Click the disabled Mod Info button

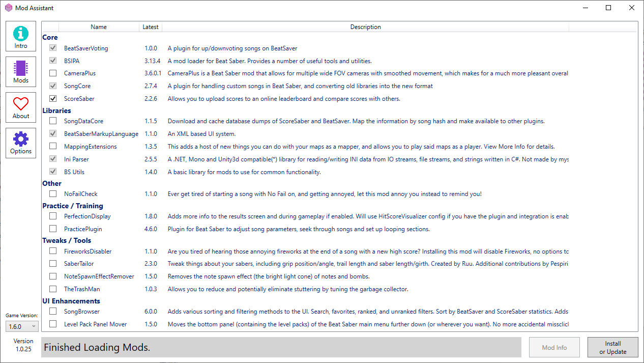554,347
